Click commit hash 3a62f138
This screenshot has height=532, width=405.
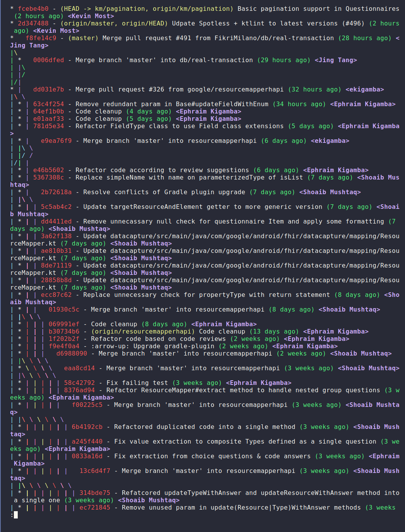click(x=56, y=236)
